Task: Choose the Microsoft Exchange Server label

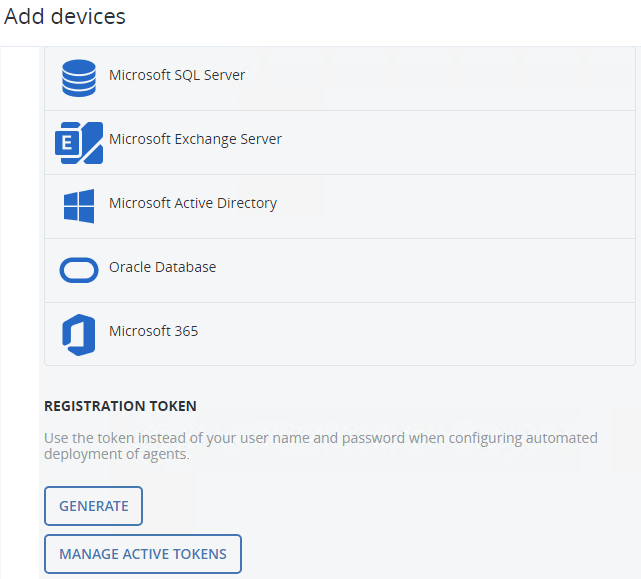Action: coord(195,139)
